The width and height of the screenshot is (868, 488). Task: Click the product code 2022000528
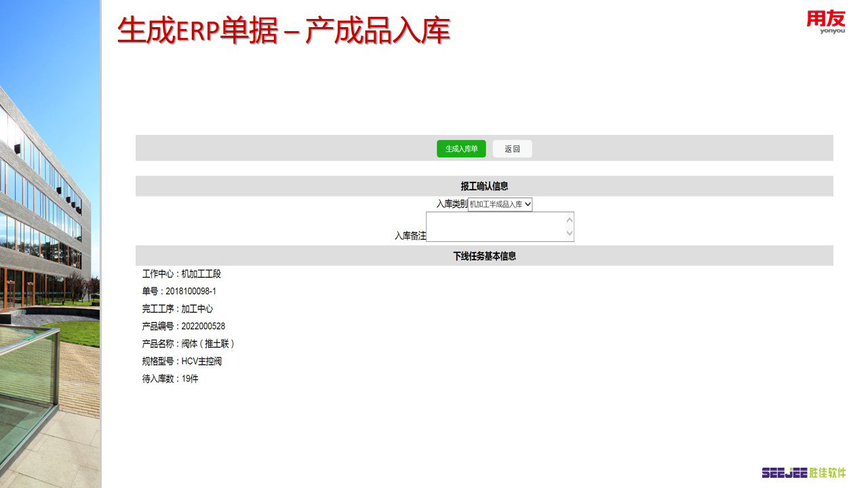tap(203, 327)
